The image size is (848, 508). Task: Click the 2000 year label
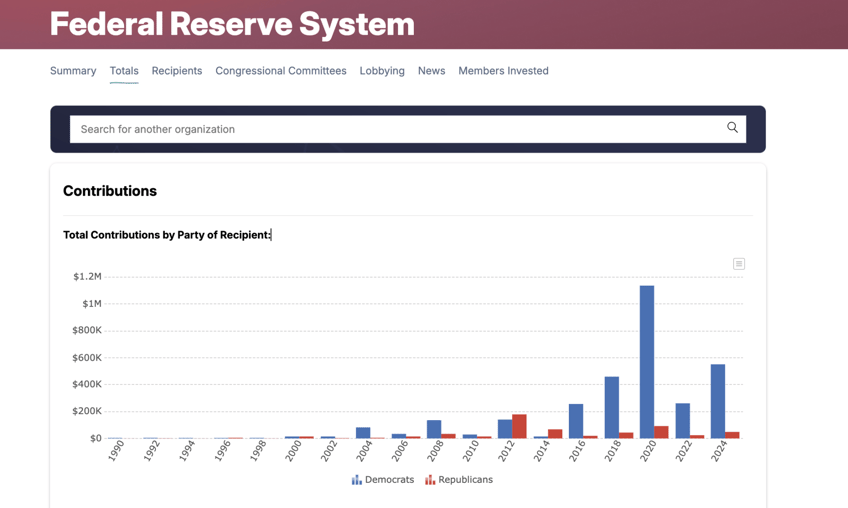coord(294,451)
